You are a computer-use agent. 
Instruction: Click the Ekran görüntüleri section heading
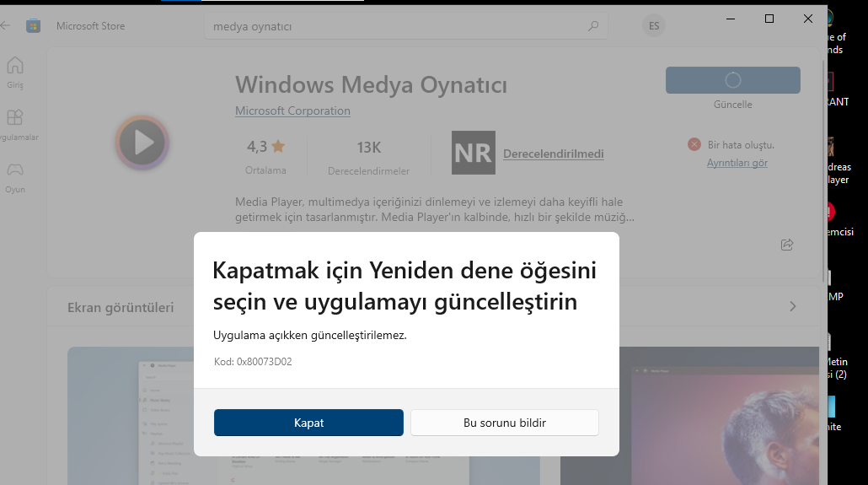point(121,308)
